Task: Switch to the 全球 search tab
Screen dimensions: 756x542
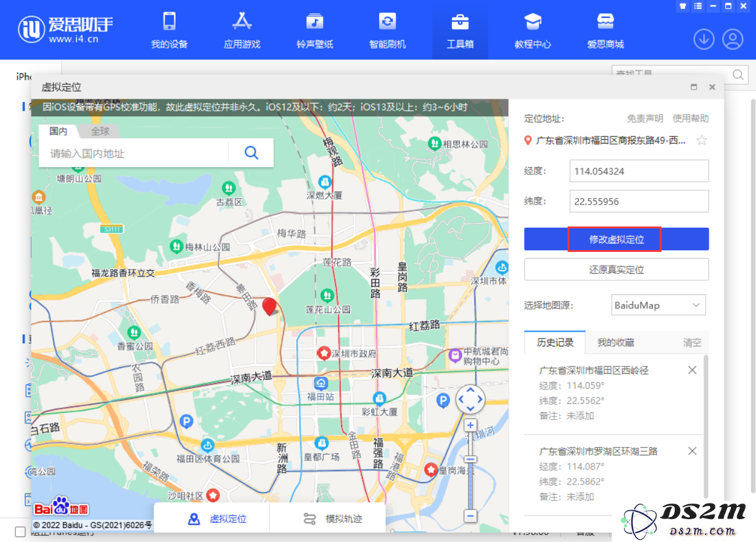Action: click(100, 131)
